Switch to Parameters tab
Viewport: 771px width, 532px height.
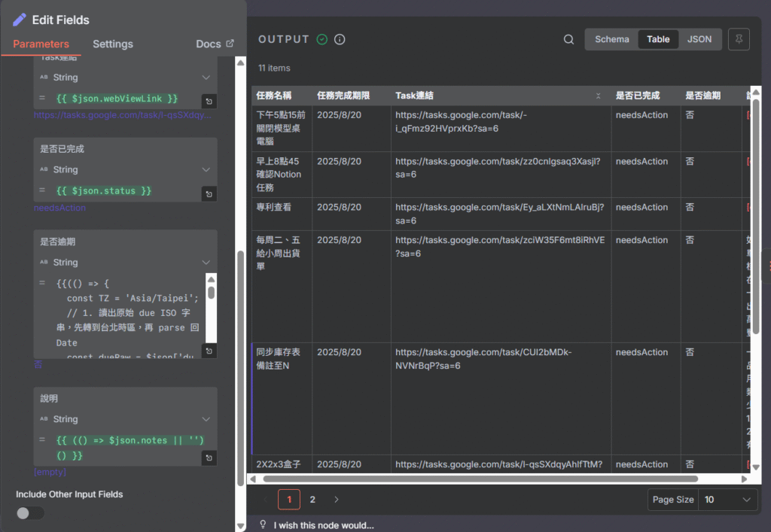41,44
